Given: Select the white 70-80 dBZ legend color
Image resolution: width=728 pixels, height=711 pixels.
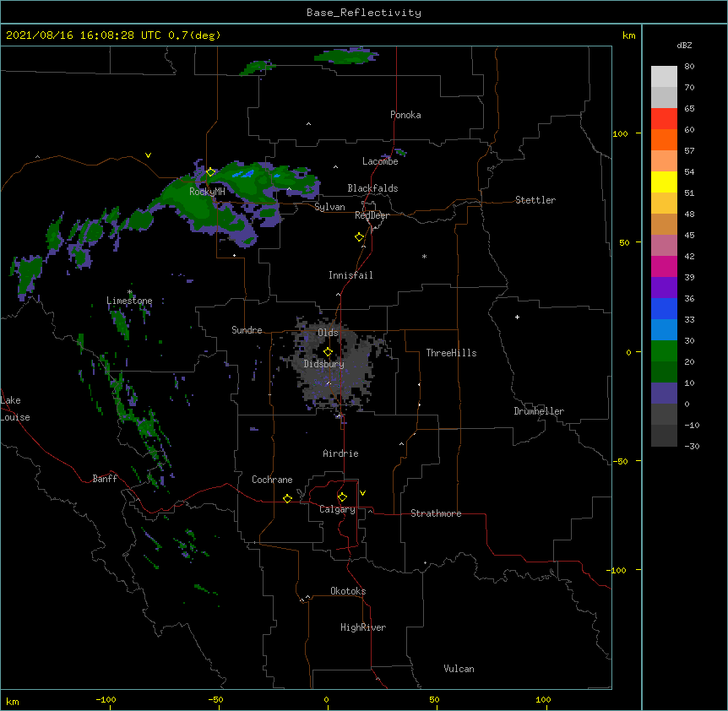Looking at the screenshot, I should (x=664, y=76).
